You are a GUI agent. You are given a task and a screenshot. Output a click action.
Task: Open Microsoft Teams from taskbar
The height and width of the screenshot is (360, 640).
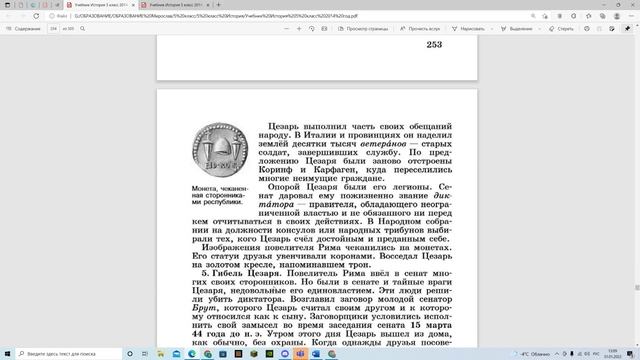click(x=300, y=353)
